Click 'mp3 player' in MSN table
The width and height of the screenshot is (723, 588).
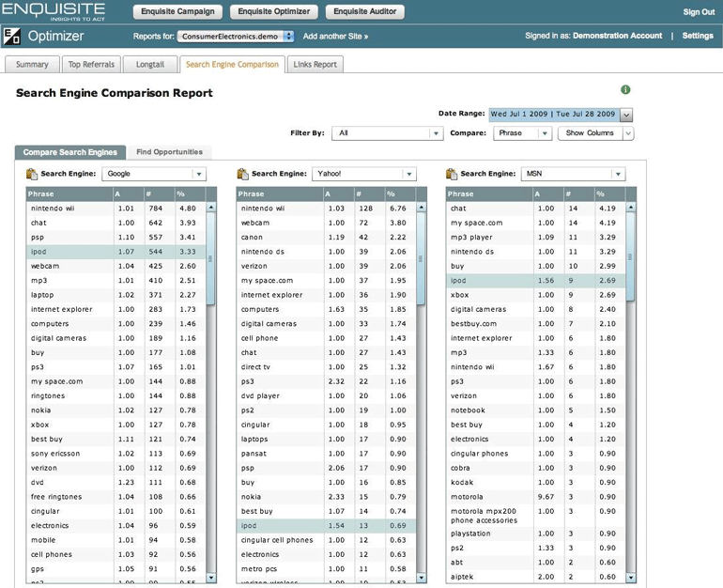point(471,238)
